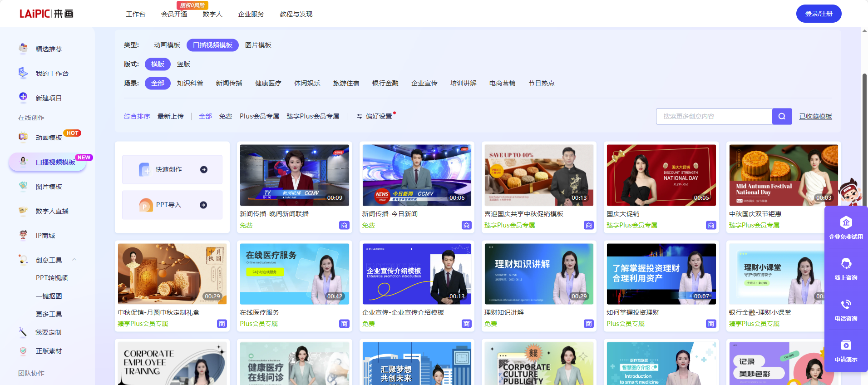Sort by 最新上传
This screenshot has height=385, width=868.
[x=171, y=116]
